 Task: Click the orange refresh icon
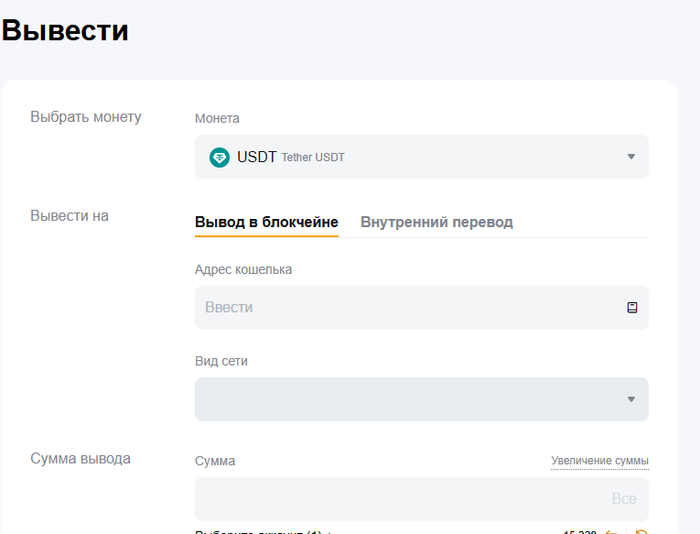click(x=641, y=531)
